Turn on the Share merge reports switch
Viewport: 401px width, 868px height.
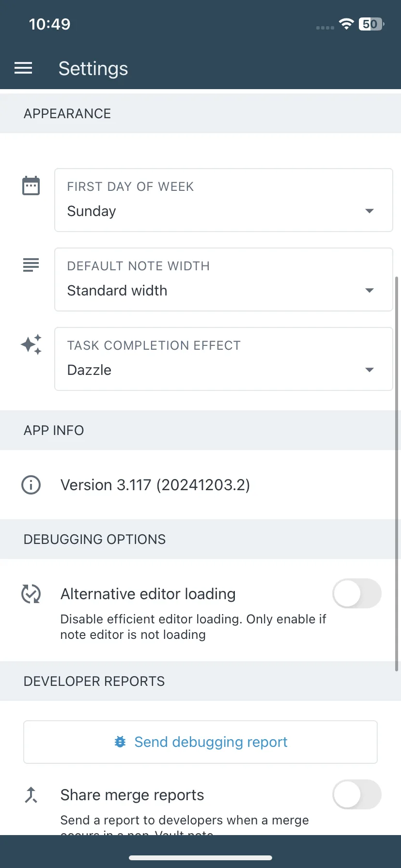tap(357, 794)
